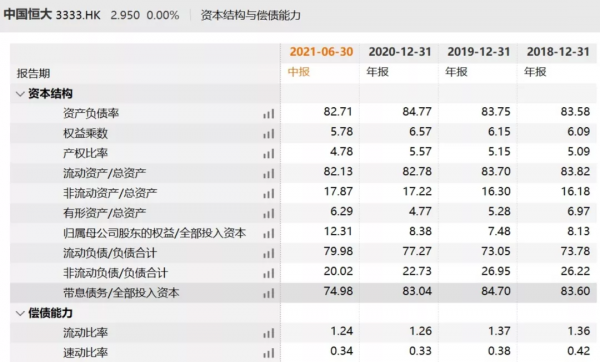Open chart icon for 产权比率 row
The height and width of the screenshot is (362, 600).
tap(269, 153)
